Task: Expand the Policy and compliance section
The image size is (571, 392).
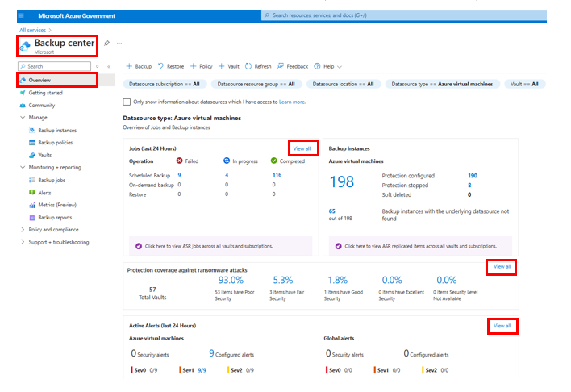Action: 23,230
